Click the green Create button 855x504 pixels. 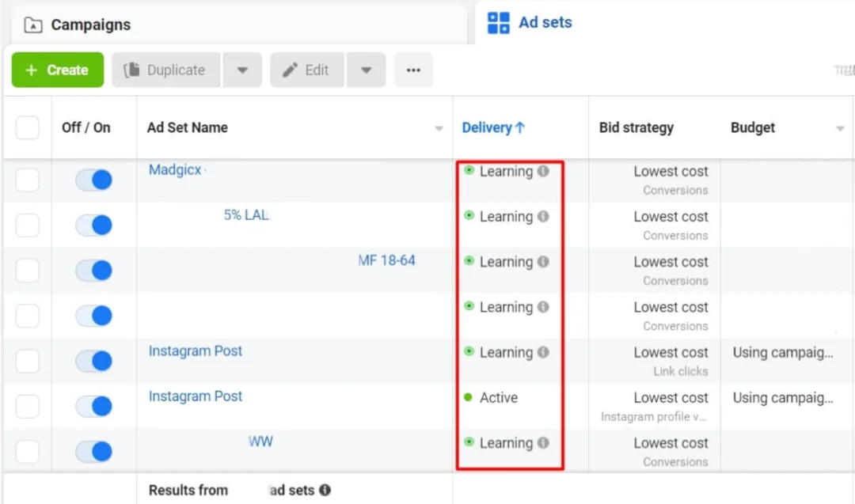[x=58, y=70]
